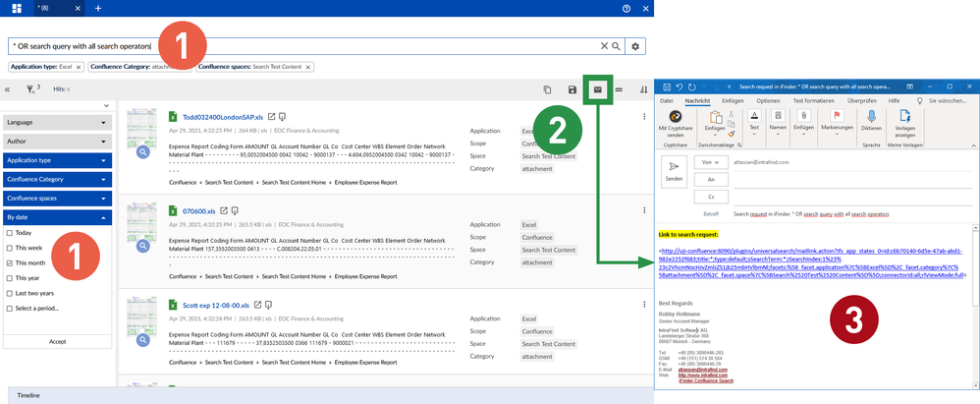Screen dimensions: 980x404
Task: Remove the Application type Excel filter chip
Action: 79,67
